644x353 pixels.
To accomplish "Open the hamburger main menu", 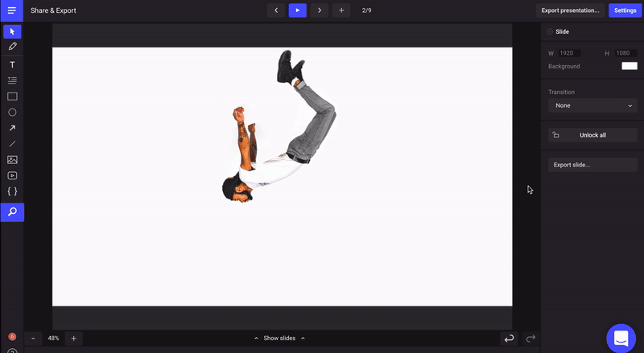I will click(x=11, y=10).
